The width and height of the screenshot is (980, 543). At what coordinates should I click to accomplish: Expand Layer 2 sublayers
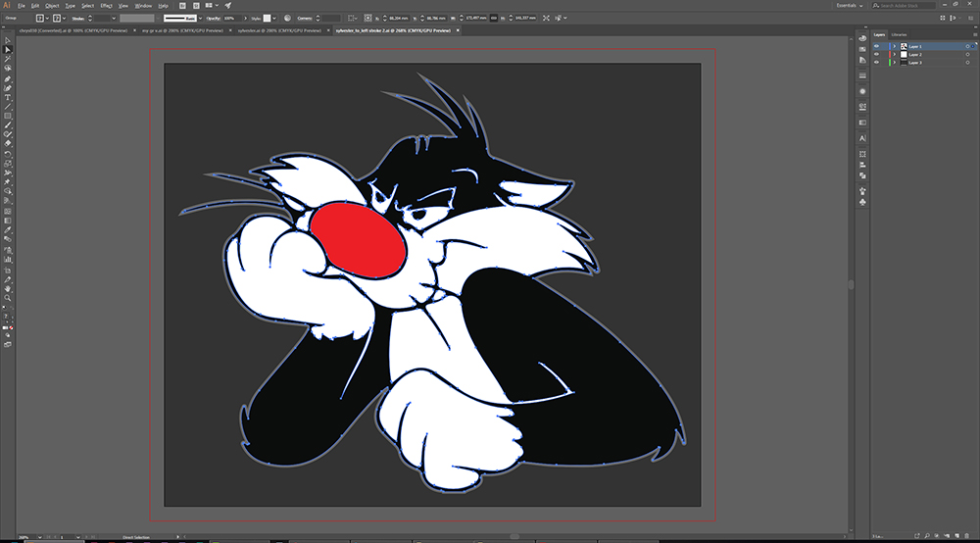pyautogui.click(x=895, y=54)
